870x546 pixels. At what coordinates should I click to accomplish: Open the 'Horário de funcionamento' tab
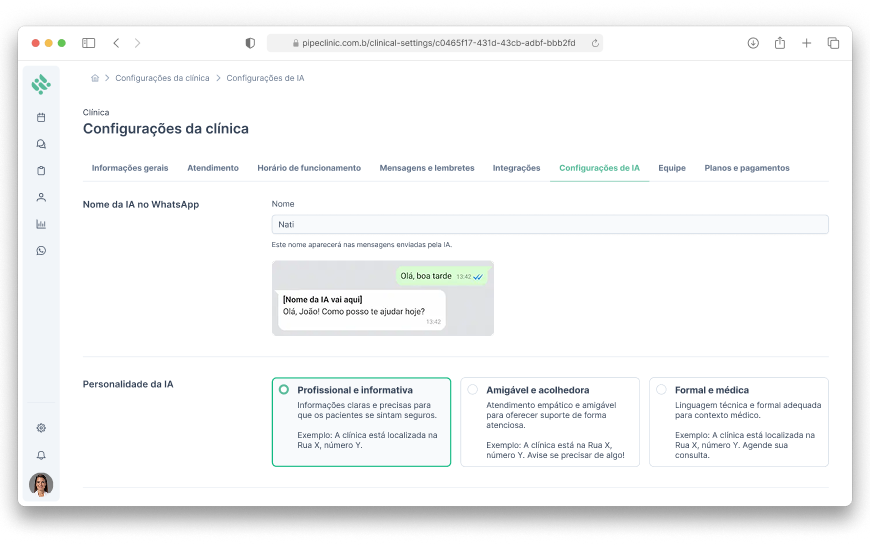point(309,168)
